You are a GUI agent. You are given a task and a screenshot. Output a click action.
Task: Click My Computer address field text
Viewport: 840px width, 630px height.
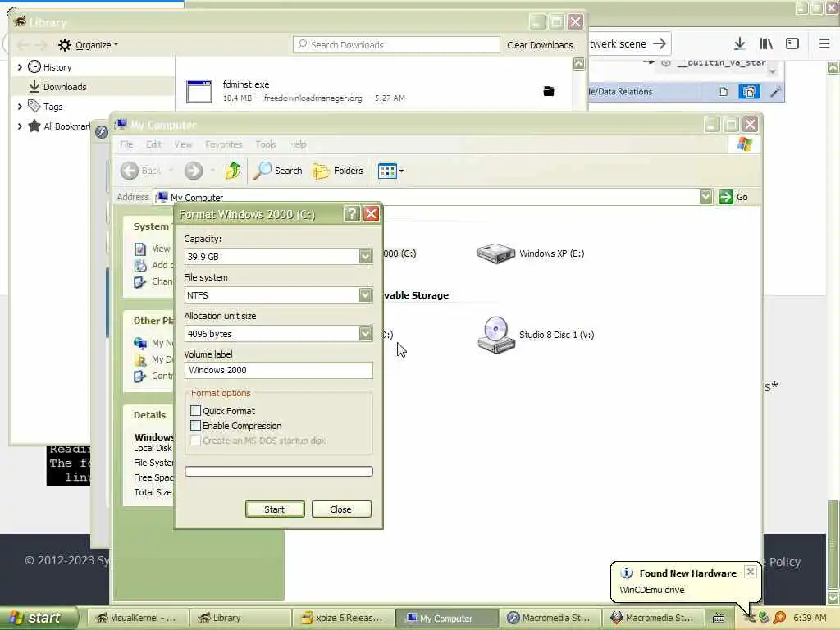coord(197,198)
